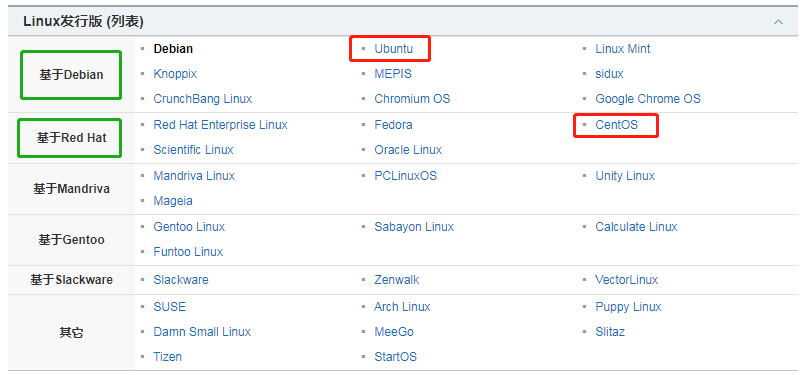Screen dimensions: 807x375
Task: Open the Google Chrome OS link
Action: (x=647, y=99)
